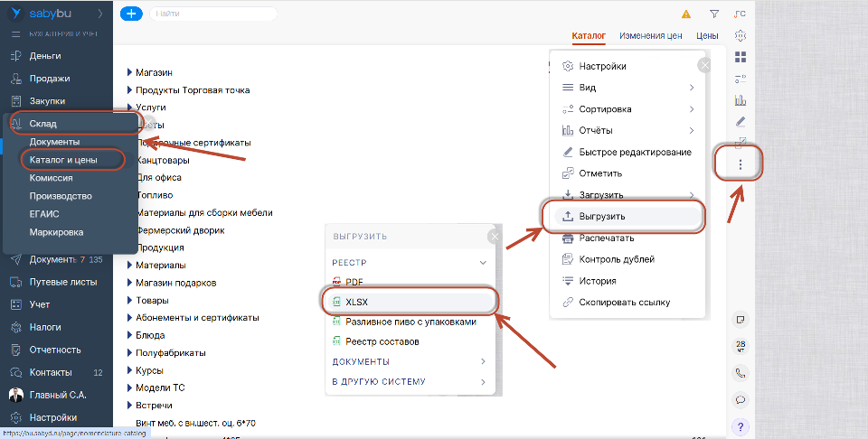Expand the Сортировка submenu arrow
This screenshot has height=439, width=868.
tap(692, 109)
